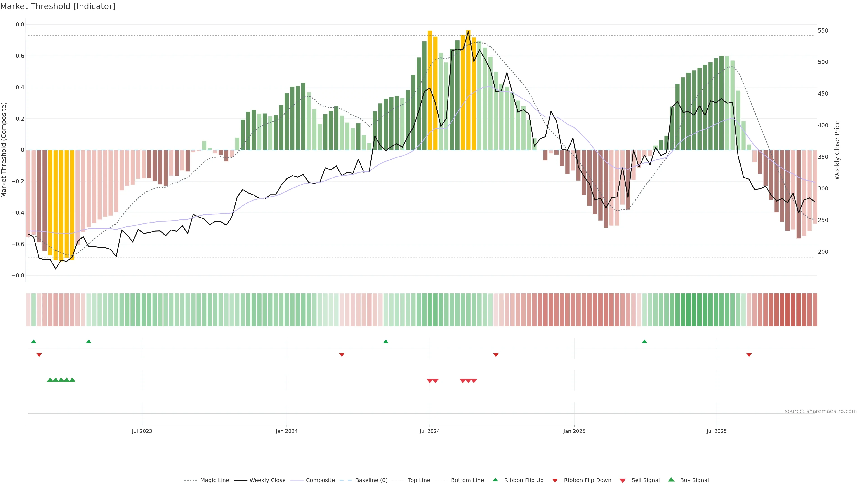868x488 pixels.
Task: Click the Market Threshold [Indicator] chart title
Action: [58, 6]
